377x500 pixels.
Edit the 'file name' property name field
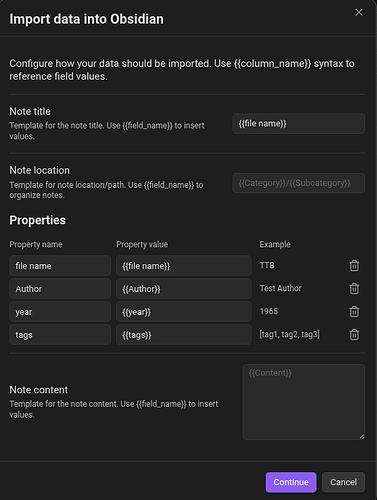pos(60,266)
